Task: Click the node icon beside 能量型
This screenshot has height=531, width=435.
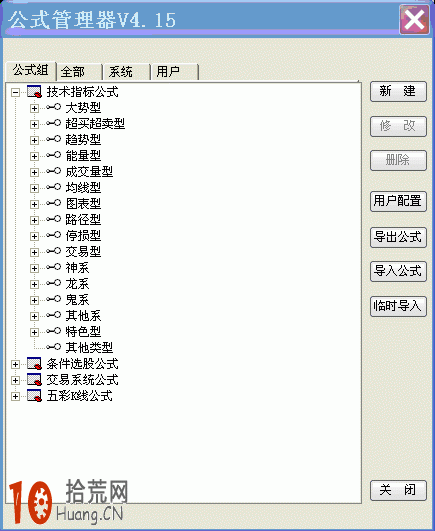Action: point(53,155)
